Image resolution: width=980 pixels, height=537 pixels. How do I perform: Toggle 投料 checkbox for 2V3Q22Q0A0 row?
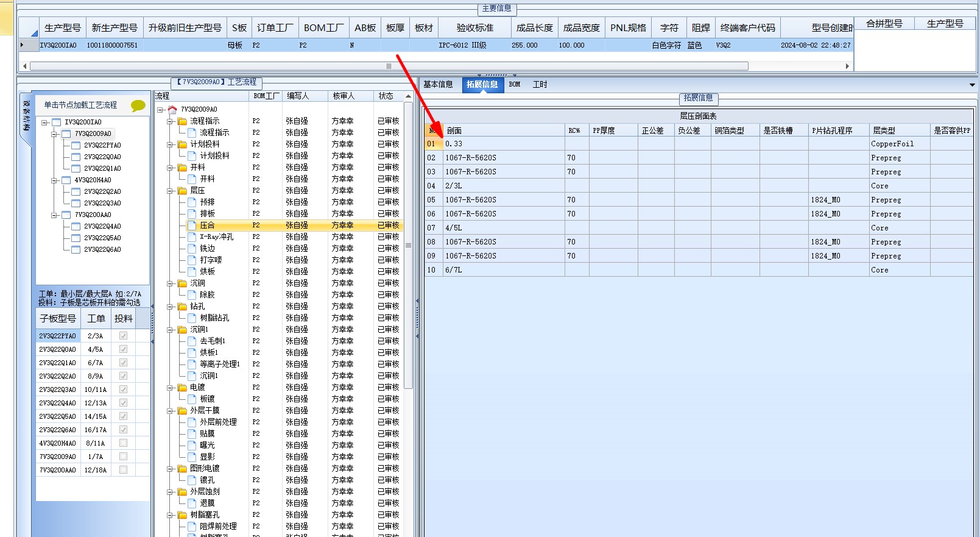pos(123,349)
